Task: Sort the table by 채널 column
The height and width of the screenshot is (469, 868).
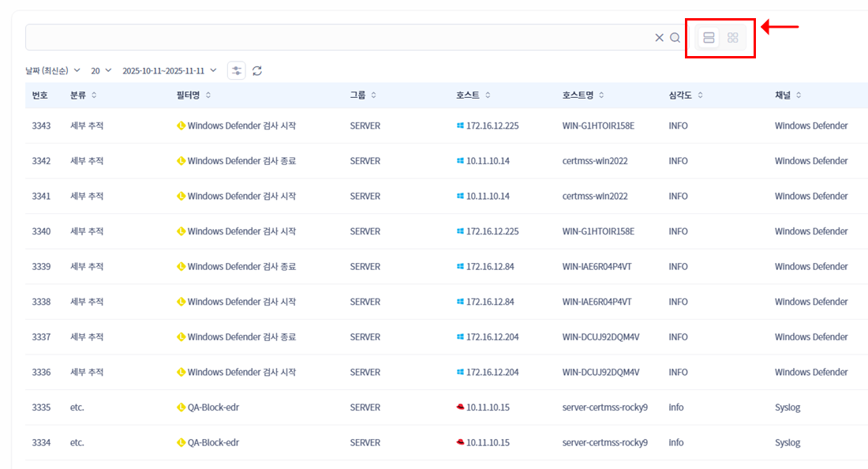Action: (788, 96)
